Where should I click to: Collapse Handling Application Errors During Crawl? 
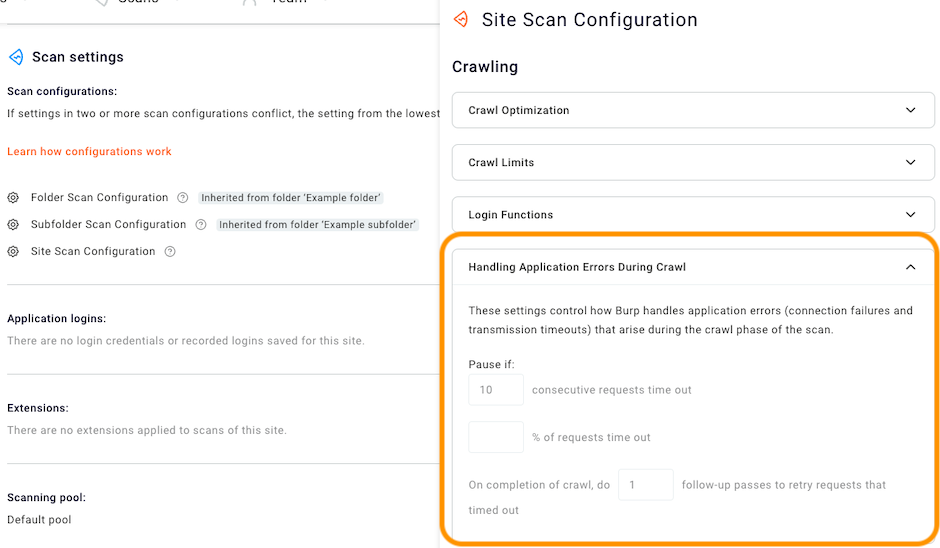point(910,267)
